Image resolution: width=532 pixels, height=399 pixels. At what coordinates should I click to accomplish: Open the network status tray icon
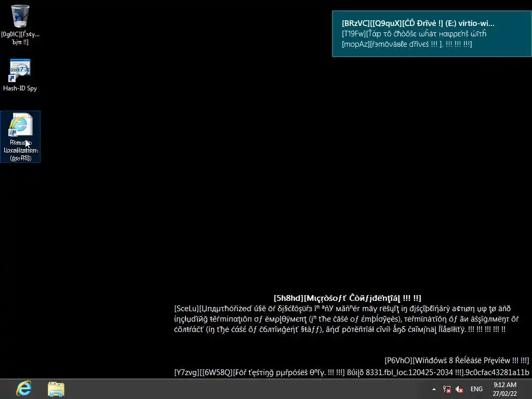click(x=446, y=389)
